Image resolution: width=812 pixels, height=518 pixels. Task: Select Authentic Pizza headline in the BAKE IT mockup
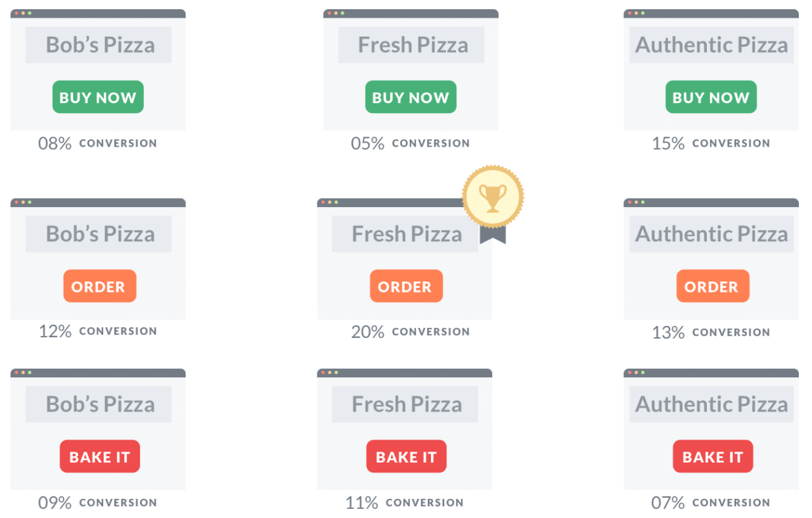(x=711, y=404)
